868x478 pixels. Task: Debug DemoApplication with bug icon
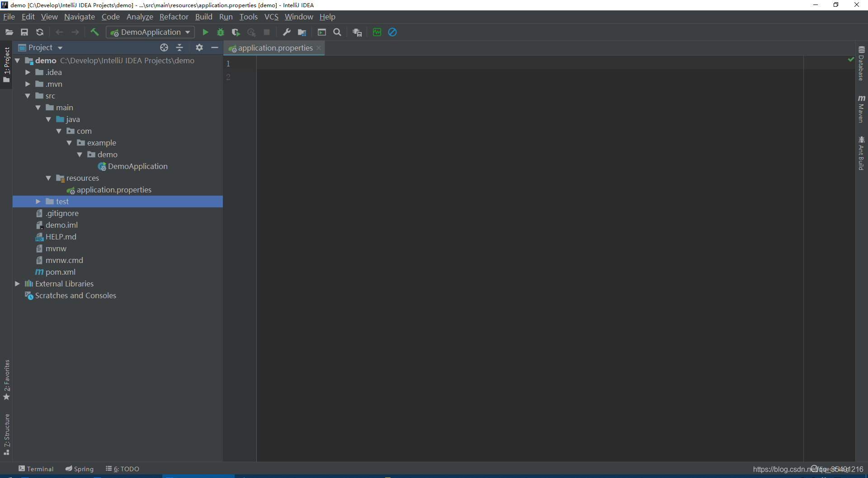point(221,32)
